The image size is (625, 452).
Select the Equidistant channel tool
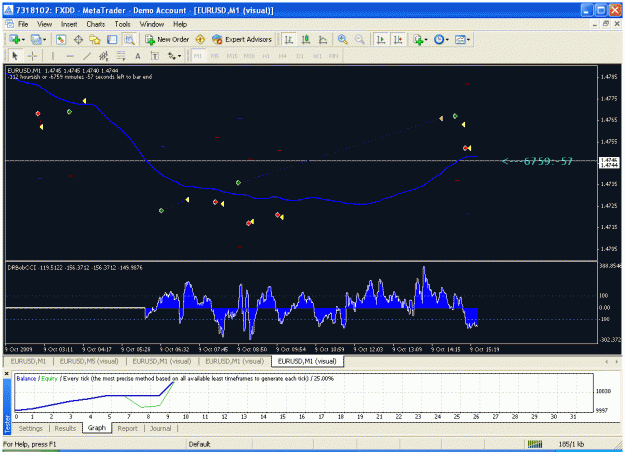(104, 56)
